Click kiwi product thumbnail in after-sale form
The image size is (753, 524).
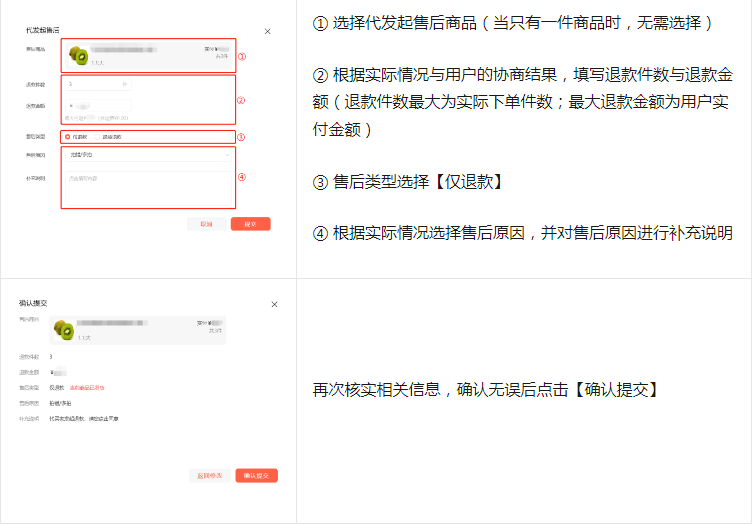coord(76,54)
